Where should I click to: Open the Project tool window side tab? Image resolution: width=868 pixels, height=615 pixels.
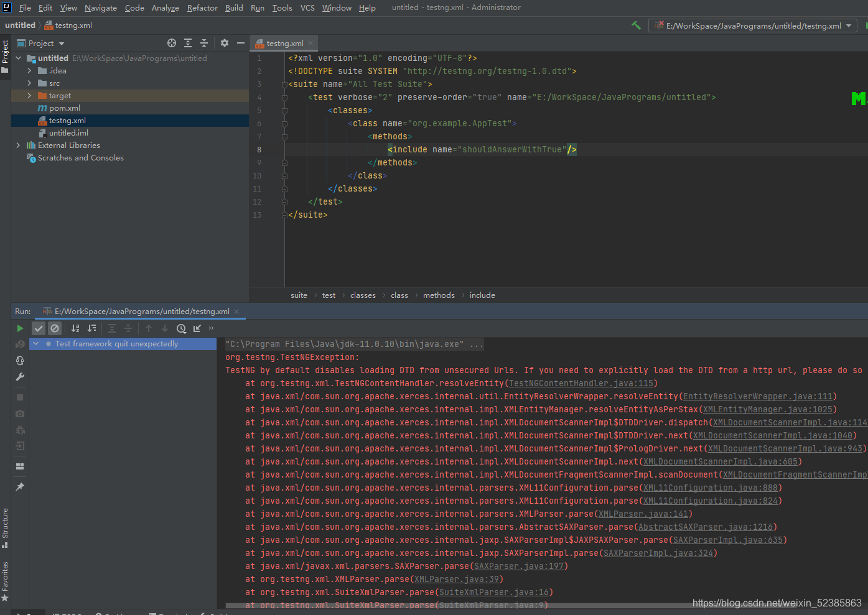(x=5, y=57)
